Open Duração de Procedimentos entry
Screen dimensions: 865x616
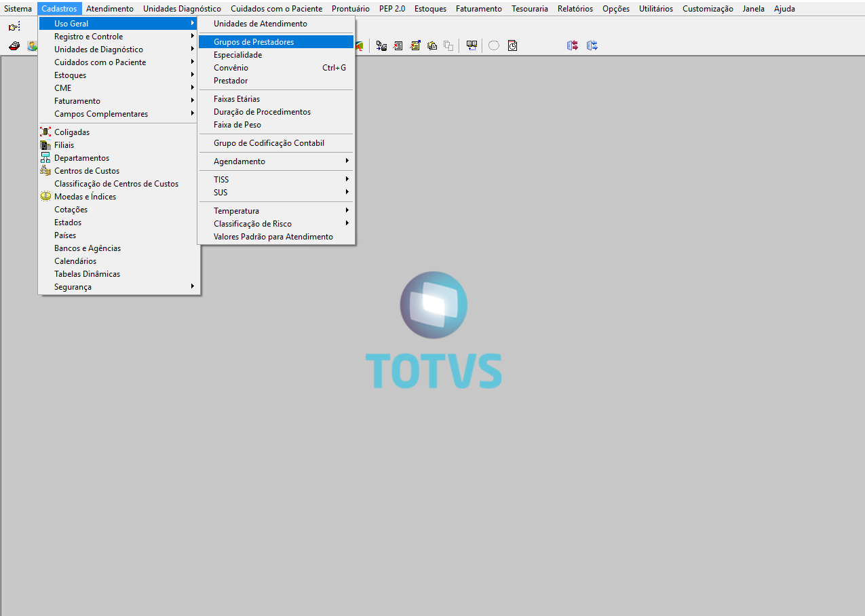(276, 112)
